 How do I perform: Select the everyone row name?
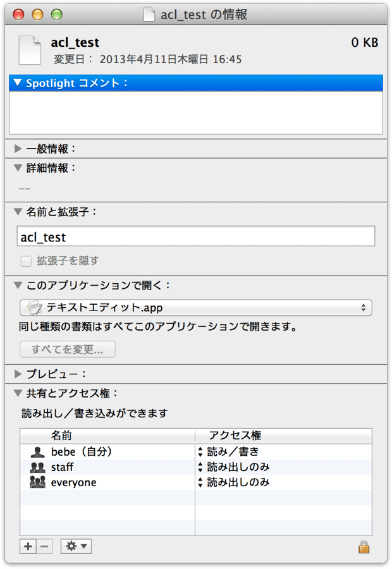(74, 482)
